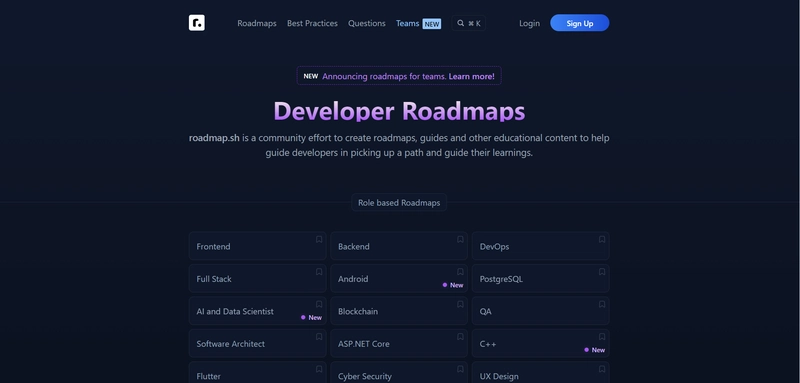
Task: Bookmark the AI and Data Scientist roadmap
Action: point(319,304)
